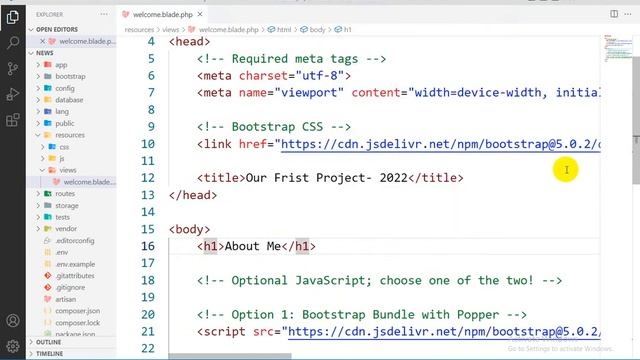Screen dimensions: 640x360
Task: Open the .env.example file
Action: tap(75, 264)
